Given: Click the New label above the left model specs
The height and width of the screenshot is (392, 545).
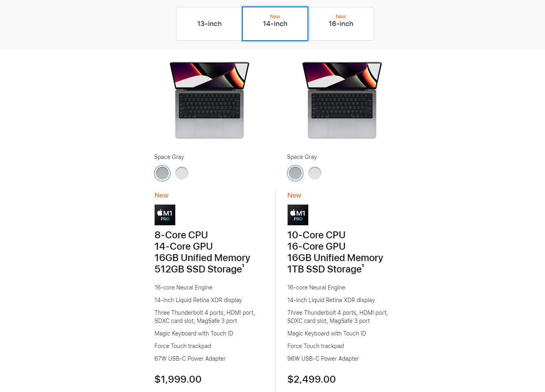Looking at the screenshot, I should click(161, 195).
